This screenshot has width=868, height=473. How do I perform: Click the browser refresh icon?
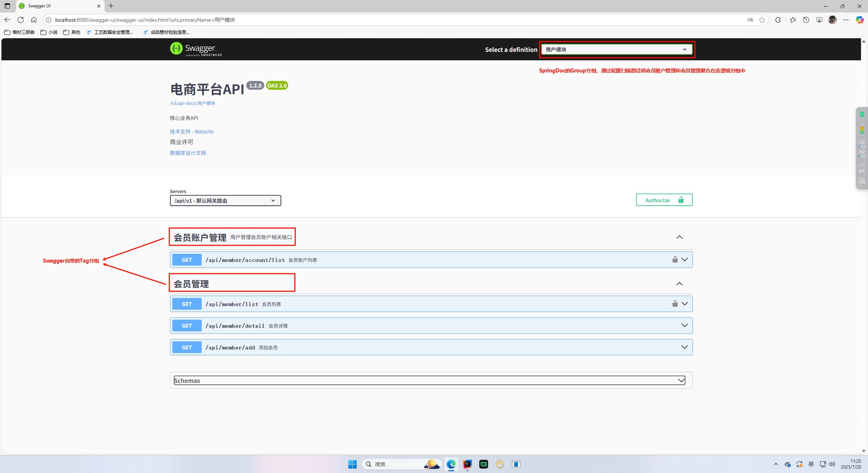click(21, 20)
